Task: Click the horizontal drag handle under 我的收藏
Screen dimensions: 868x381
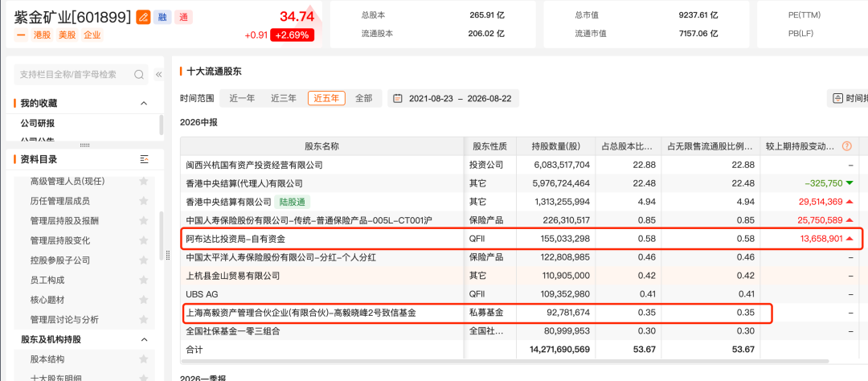Action: click(x=84, y=145)
